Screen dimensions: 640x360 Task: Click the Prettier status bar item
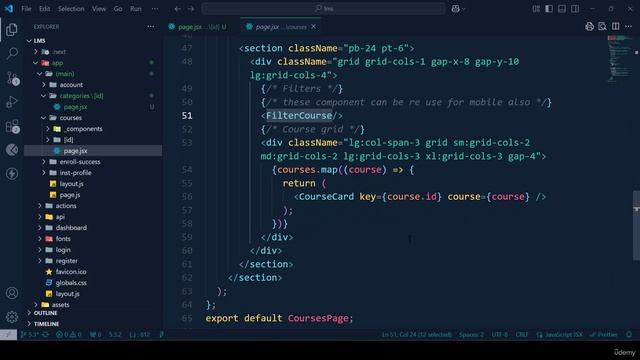604,335
